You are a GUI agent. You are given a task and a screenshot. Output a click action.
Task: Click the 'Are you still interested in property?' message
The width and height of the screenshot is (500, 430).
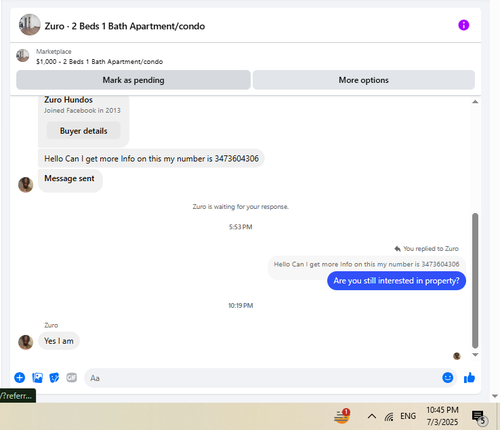tap(396, 281)
